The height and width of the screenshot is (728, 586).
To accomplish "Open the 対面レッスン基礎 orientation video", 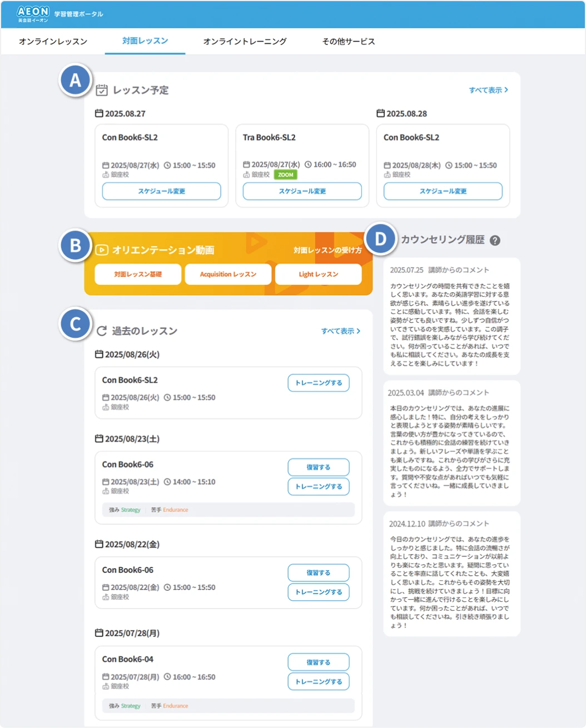I will point(138,275).
